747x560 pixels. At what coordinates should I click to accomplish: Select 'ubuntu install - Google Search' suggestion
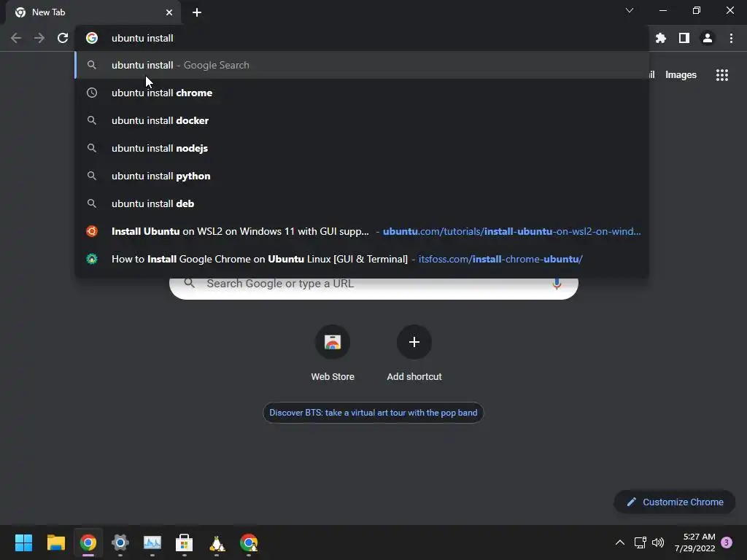pos(362,65)
